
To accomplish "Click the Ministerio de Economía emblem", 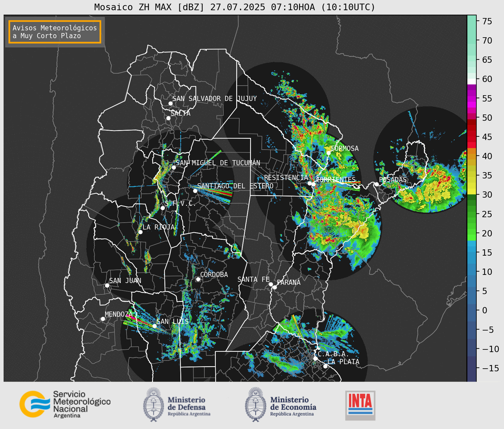I will [256, 404].
